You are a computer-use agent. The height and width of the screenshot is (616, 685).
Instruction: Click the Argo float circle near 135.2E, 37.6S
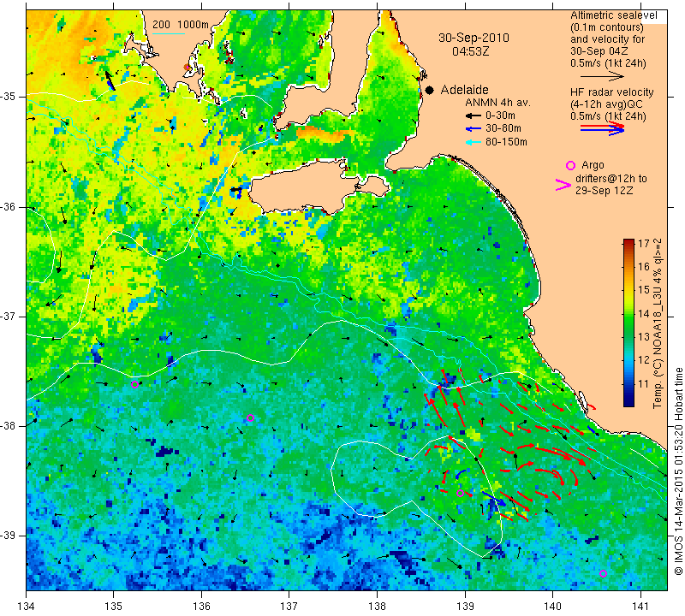134,385
